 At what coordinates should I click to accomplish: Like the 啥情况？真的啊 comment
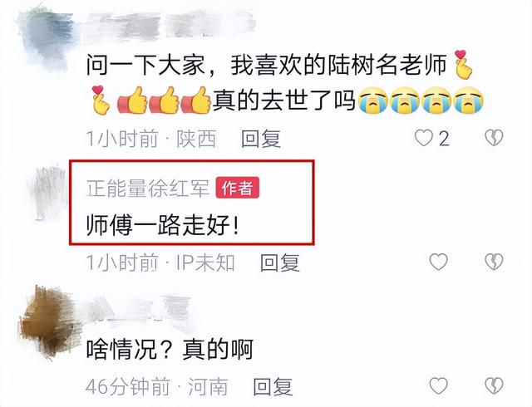(x=438, y=385)
